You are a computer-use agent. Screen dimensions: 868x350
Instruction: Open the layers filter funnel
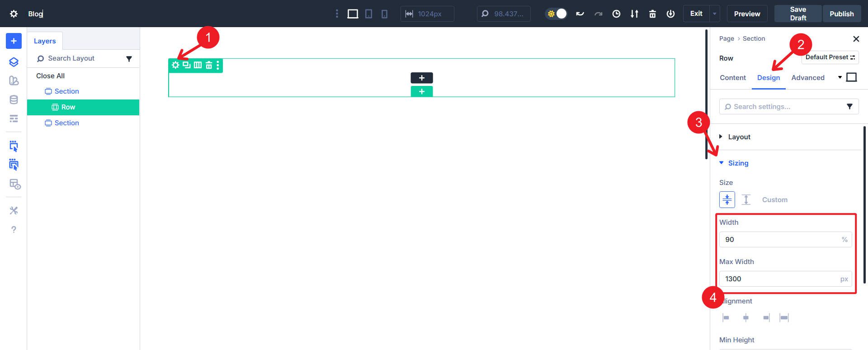coord(129,59)
